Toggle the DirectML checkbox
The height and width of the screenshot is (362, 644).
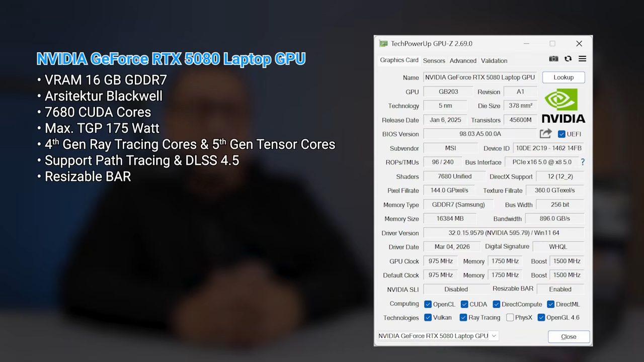(x=550, y=304)
